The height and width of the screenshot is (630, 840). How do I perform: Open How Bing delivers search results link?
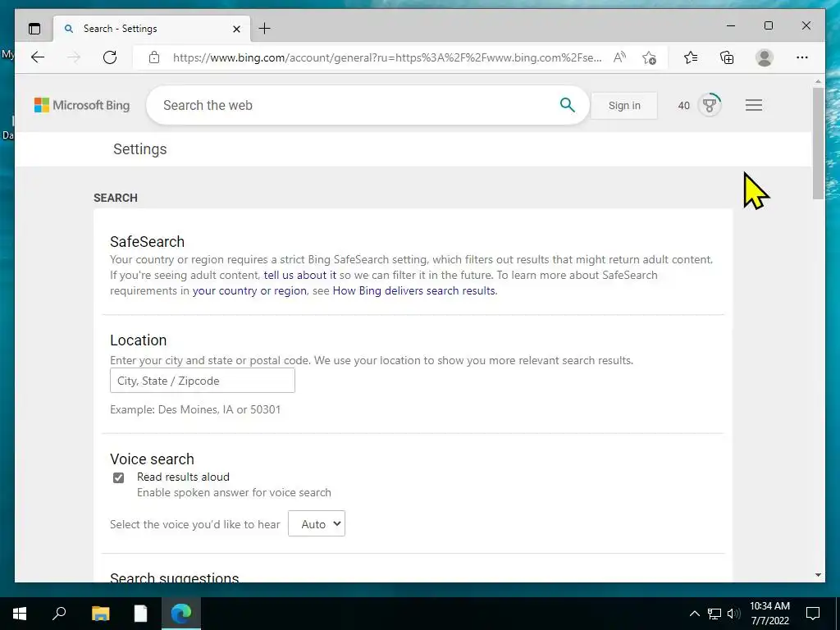tap(414, 290)
